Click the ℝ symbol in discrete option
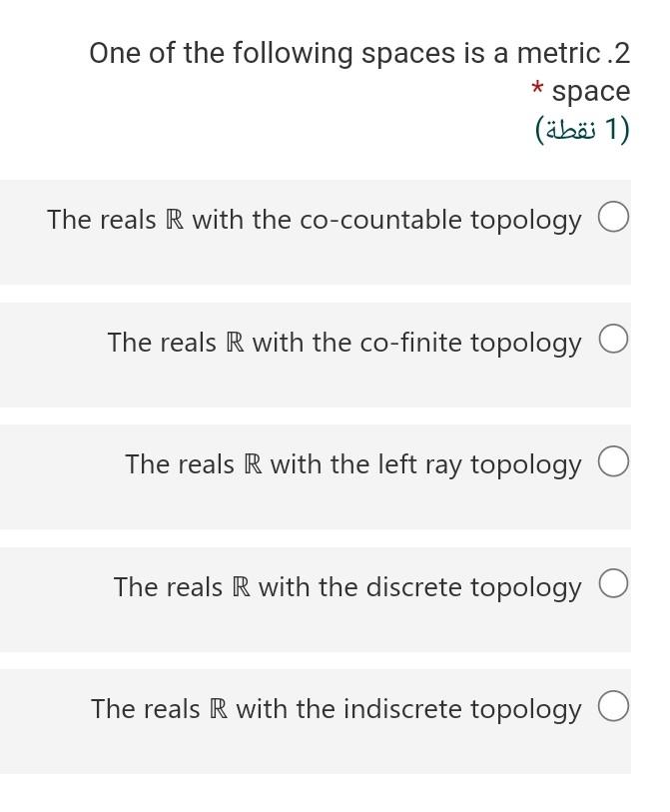Image resolution: width=670 pixels, height=812 pixels. [x=241, y=586]
